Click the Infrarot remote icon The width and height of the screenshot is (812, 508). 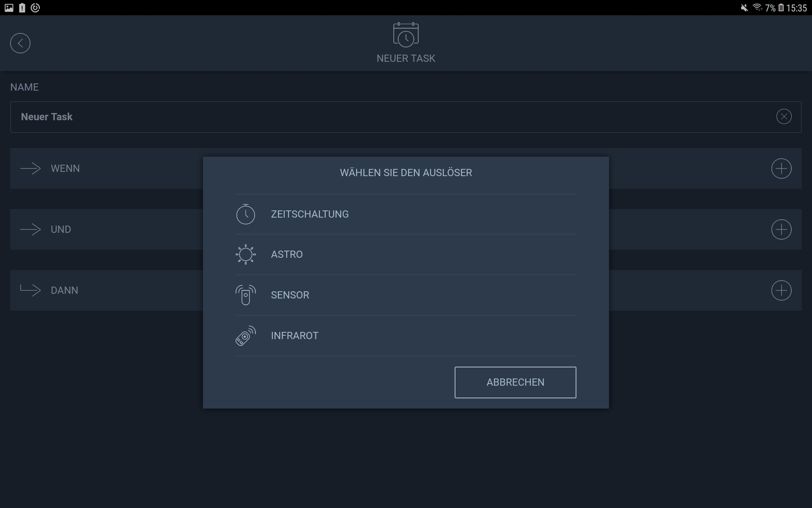245,336
